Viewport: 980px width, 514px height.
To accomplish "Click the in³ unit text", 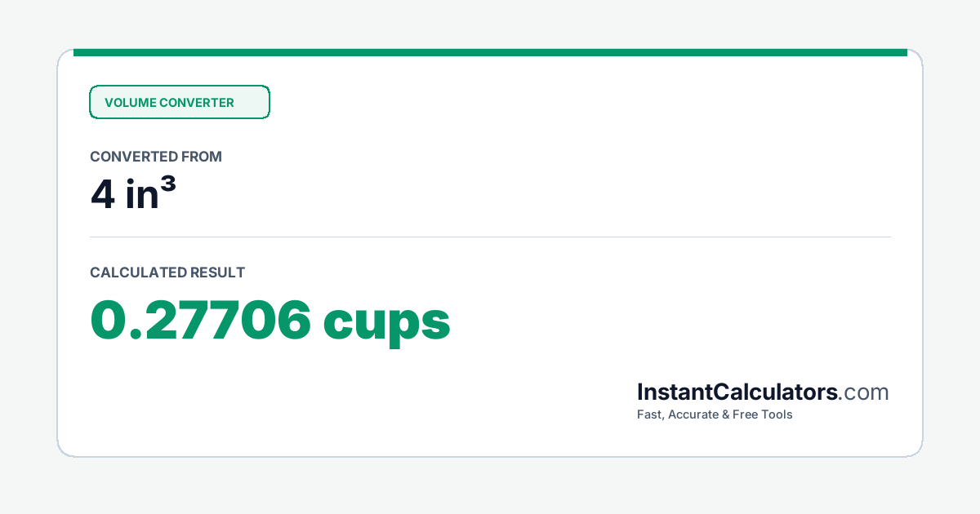I will tap(151, 196).
